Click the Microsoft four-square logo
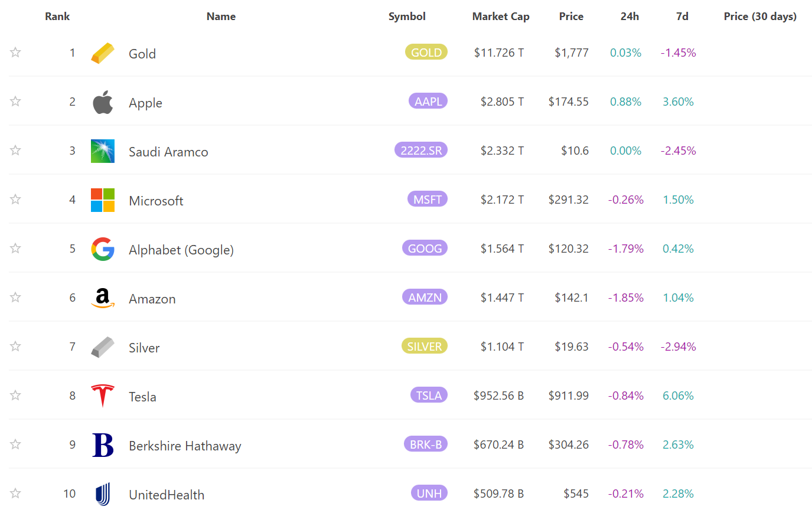The width and height of the screenshot is (812, 513). point(103,200)
